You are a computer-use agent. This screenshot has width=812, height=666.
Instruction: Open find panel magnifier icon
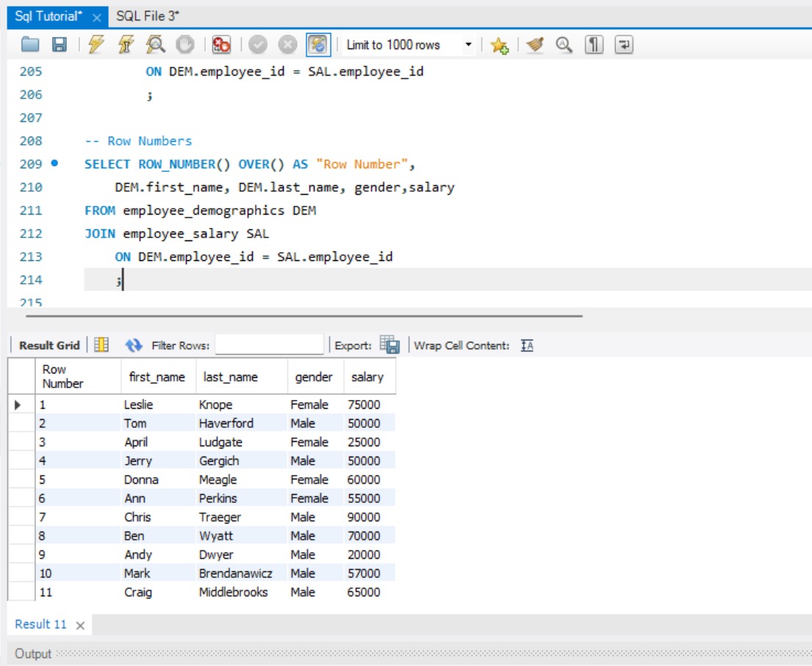pyautogui.click(x=564, y=45)
